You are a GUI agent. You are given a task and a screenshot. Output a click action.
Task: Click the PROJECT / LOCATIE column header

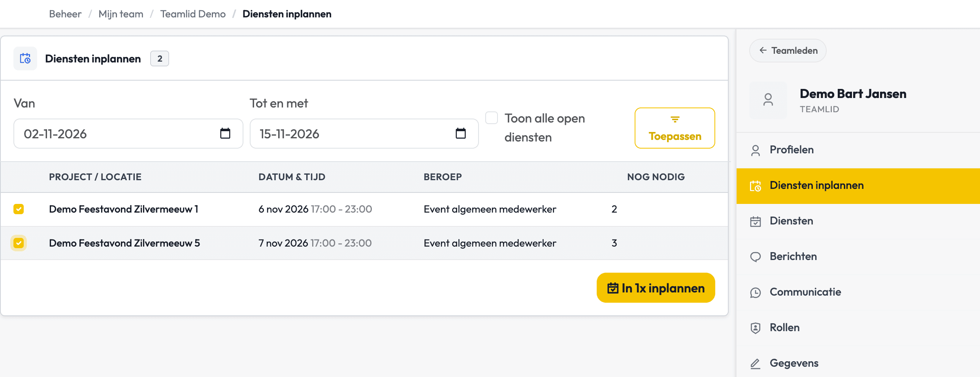pos(95,177)
